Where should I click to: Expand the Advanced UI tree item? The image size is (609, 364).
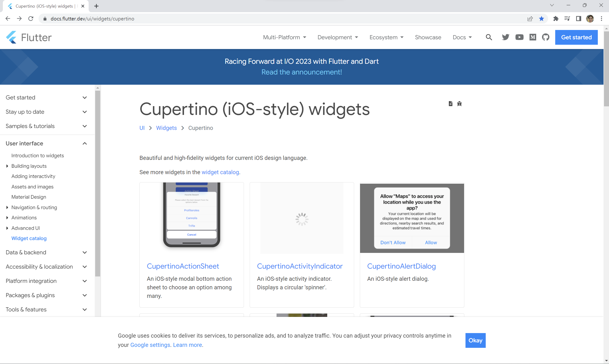click(7, 228)
